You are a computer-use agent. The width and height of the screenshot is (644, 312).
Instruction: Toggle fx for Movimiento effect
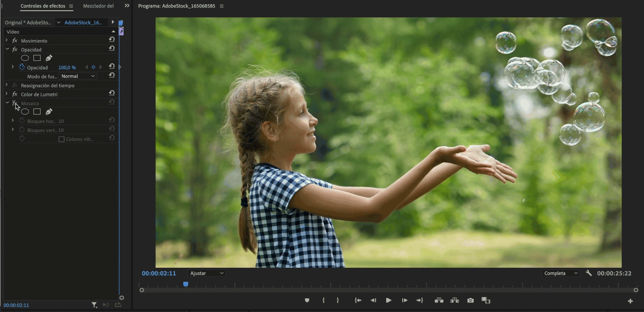pos(15,41)
